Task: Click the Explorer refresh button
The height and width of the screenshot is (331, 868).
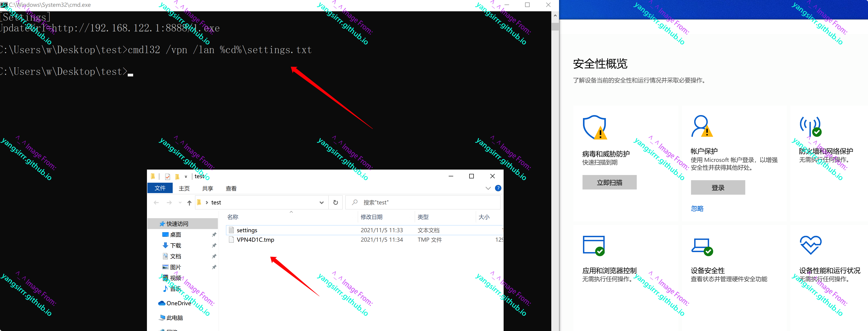Action: click(336, 202)
